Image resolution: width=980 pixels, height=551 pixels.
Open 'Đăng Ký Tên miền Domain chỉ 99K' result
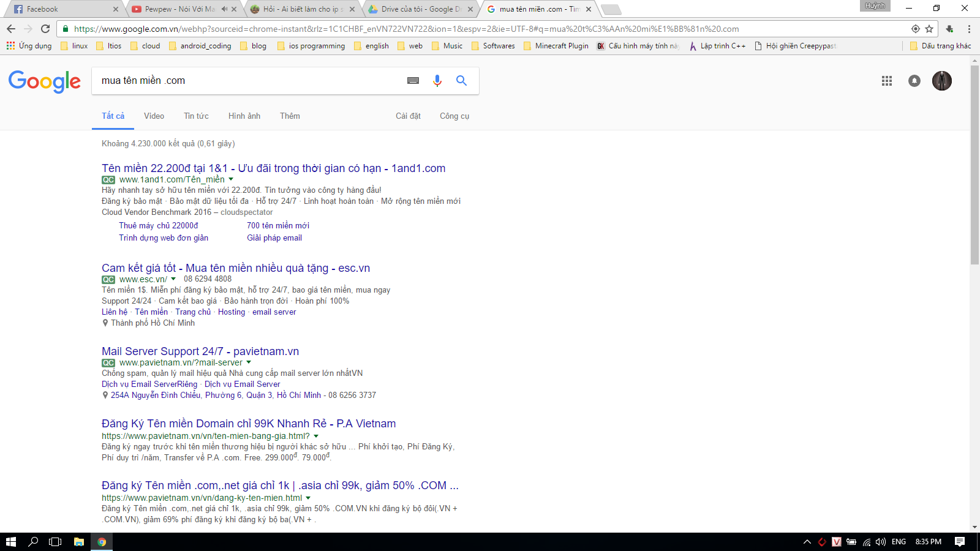[249, 424]
